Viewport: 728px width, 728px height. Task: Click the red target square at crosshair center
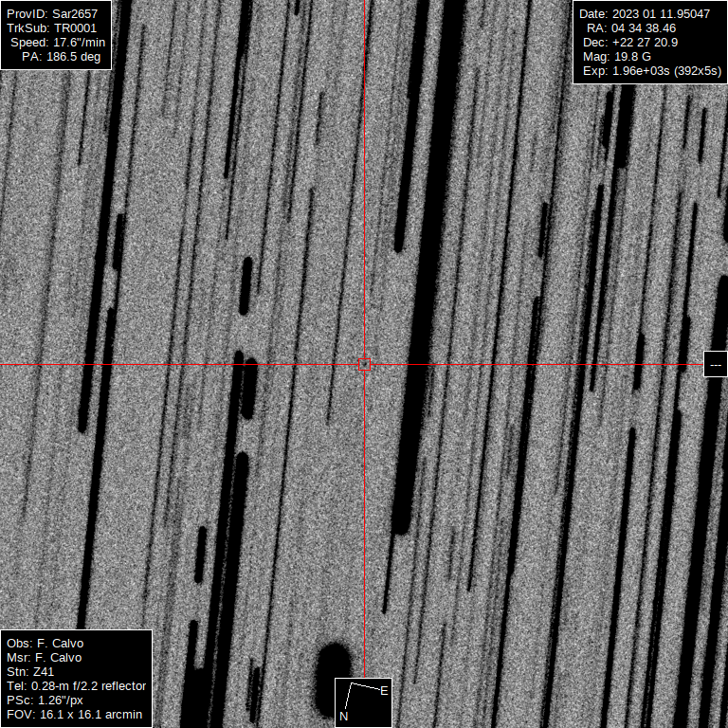pyautogui.click(x=364, y=364)
